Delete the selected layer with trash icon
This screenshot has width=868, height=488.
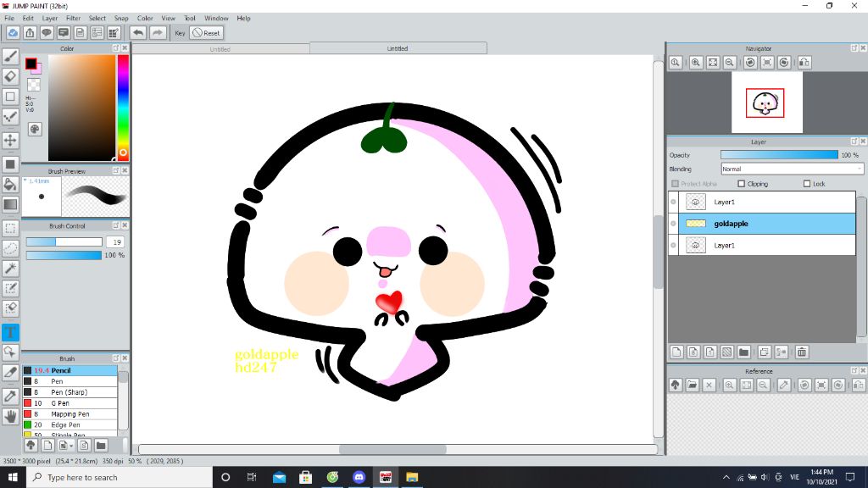pyautogui.click(x=802, y=352)
